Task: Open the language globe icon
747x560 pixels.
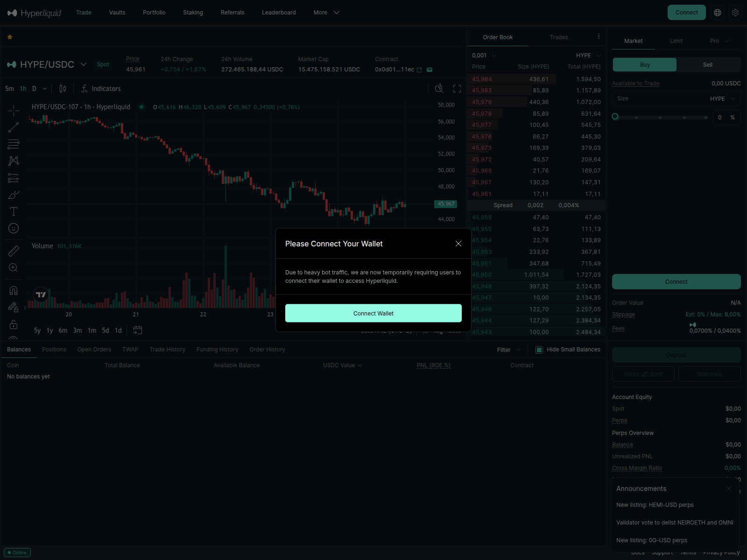Action: [718, 13]
